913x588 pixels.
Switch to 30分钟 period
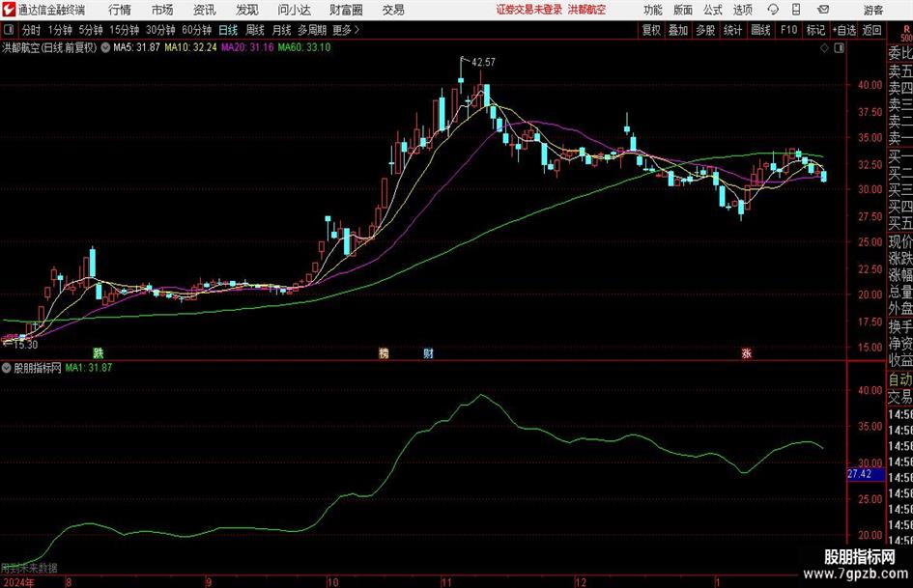[160, 30]
